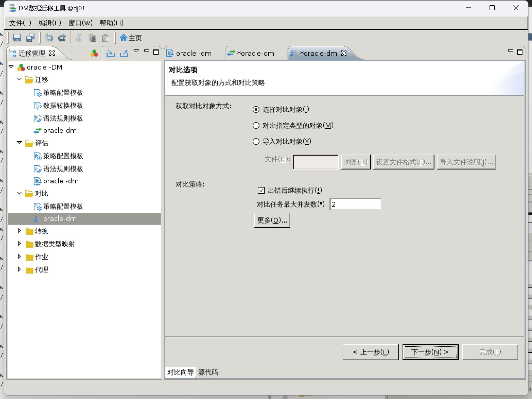
Task: Uncheck 出错后继续执行 checkbox
Action: pos(261,190)
